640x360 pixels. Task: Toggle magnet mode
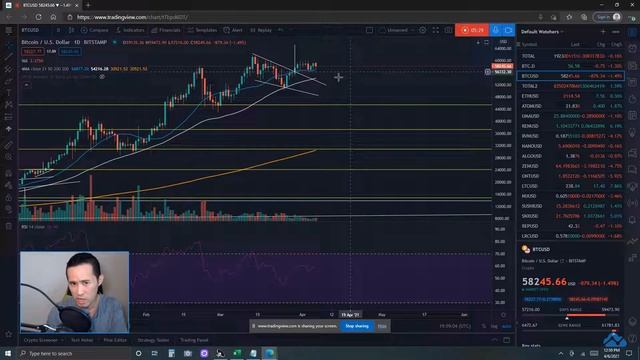[9, 173]
